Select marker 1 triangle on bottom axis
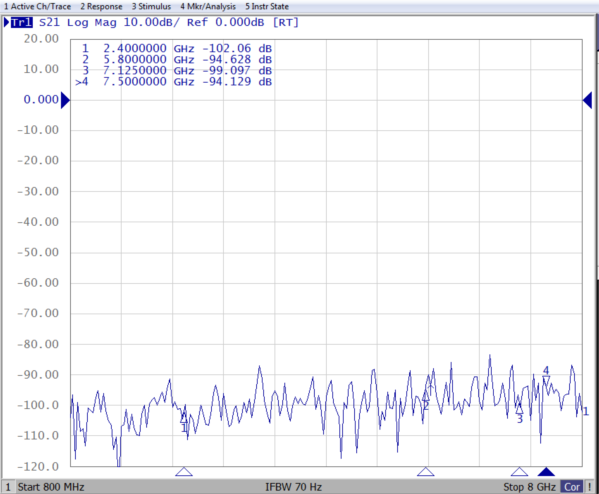This screenshot has height=494, width=599. [x=184, y=471]
